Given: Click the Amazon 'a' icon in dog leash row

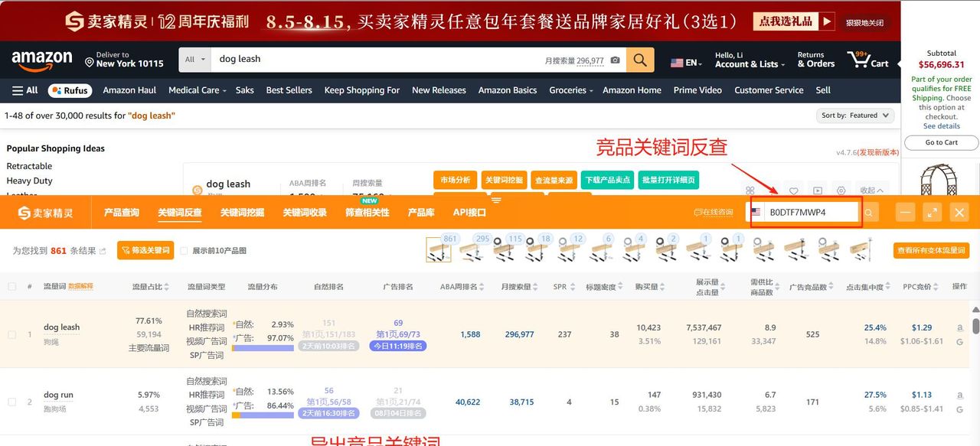Looking at the screenshot, I should tap(959, 327).
